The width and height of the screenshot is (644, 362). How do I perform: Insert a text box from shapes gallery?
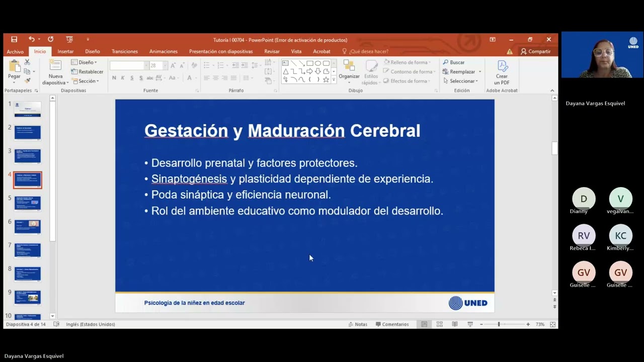[x=285, y=63]
